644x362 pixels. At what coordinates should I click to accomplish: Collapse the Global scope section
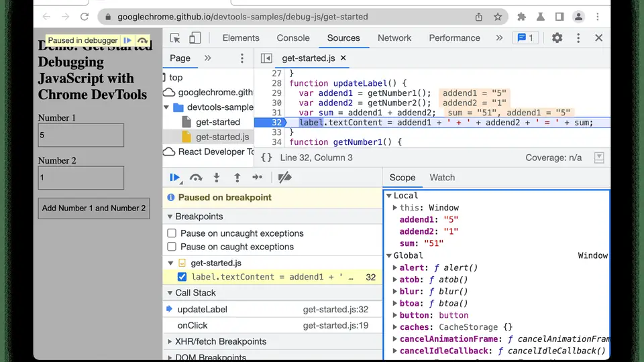[389, 255]
